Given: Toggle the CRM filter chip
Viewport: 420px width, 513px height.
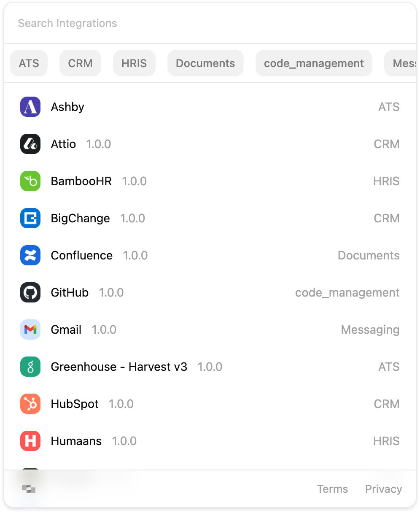Looking at the screenshot, I should coord(80,63).
